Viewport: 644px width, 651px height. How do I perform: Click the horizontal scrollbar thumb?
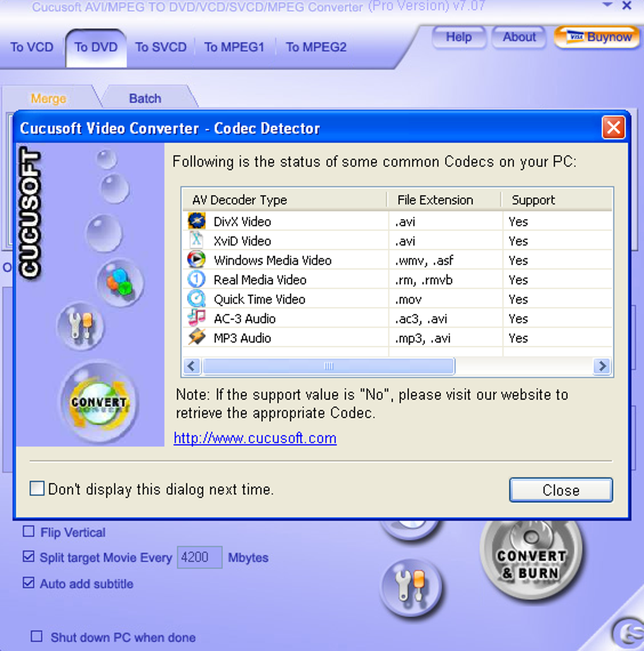tap(328, 366)
